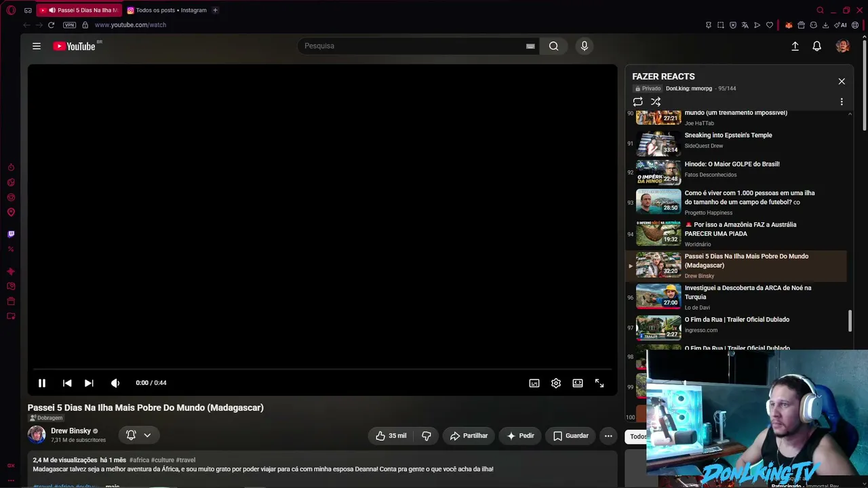Open the Opera GX main menu logo
The image size is (868, 488).
click(11, 10)
